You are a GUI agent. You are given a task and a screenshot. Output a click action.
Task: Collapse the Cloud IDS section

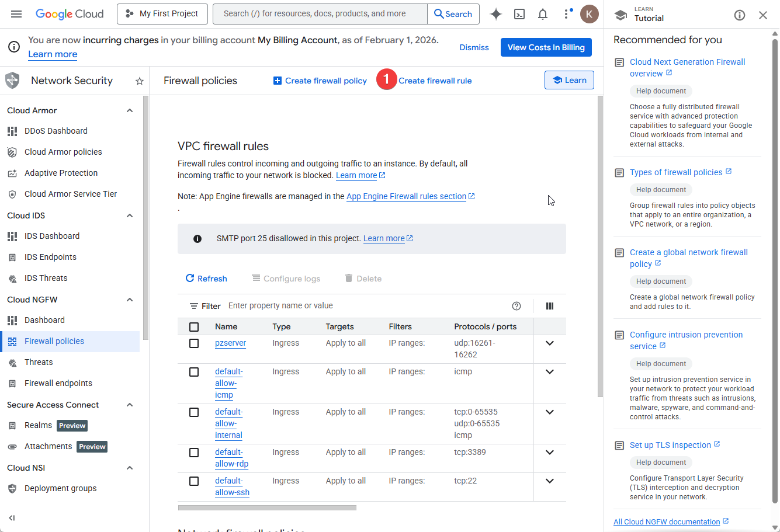point(130,215)
